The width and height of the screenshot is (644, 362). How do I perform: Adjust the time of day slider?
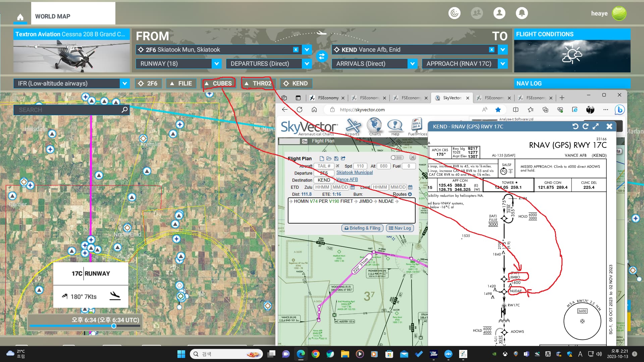pos(114,326)
